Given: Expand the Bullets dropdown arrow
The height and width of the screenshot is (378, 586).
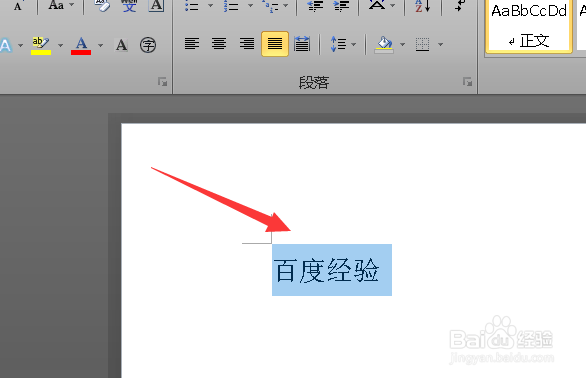Looking at the screenshot, I should click(210, 5).
